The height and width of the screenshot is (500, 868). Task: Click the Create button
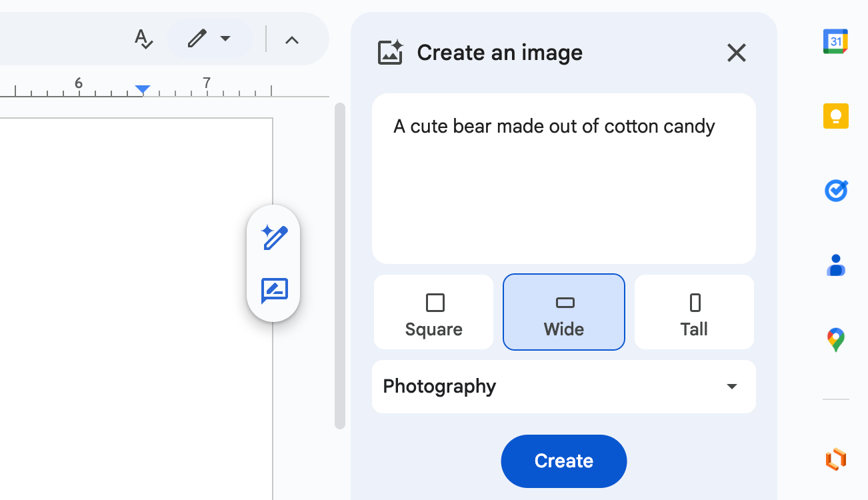pyautogui.click(x=564, y=461)
